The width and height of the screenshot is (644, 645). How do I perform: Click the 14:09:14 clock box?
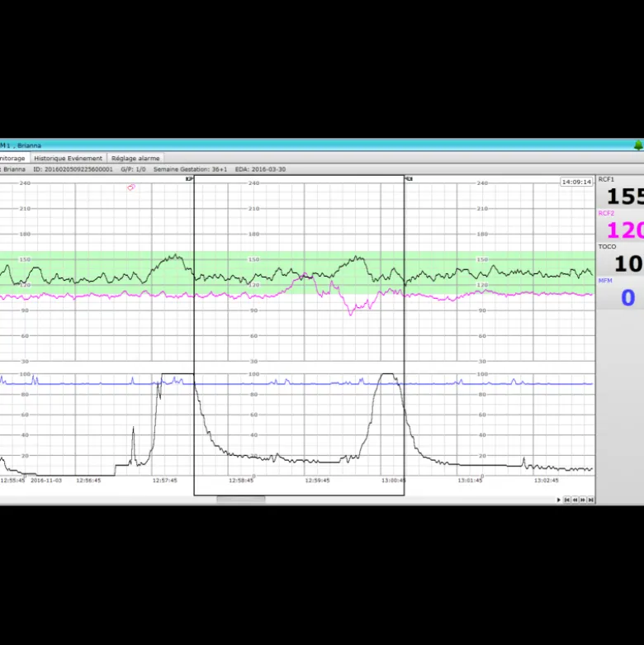576,182
